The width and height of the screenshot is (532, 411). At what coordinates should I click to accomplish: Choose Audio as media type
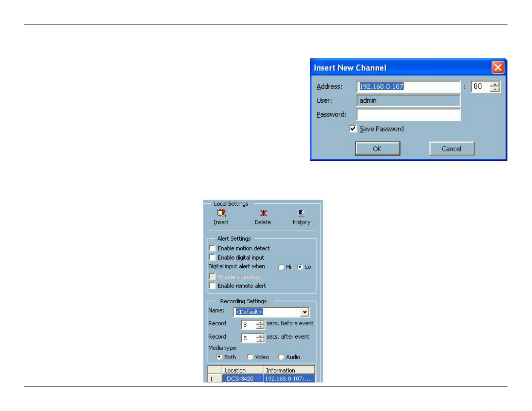[281, 357]
